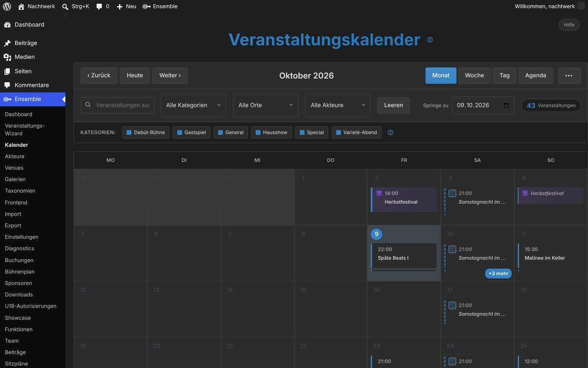The width and height of the screenshot is (588, 368).
Task: Clear filters with Leeren button
Action: tap(394, 105)
